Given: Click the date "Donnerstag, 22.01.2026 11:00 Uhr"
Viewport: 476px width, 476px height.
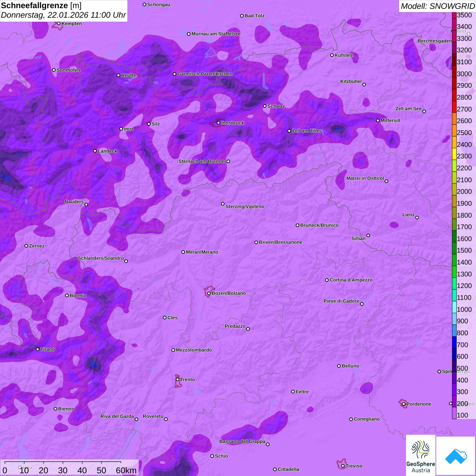Looking at the screenshot, I should point(63,15).
